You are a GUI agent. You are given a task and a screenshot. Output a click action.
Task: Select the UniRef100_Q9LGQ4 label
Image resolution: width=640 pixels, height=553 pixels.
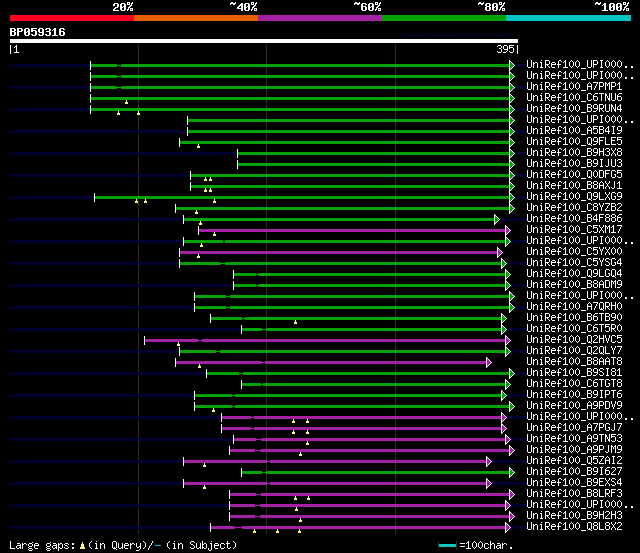click(574, 274)
